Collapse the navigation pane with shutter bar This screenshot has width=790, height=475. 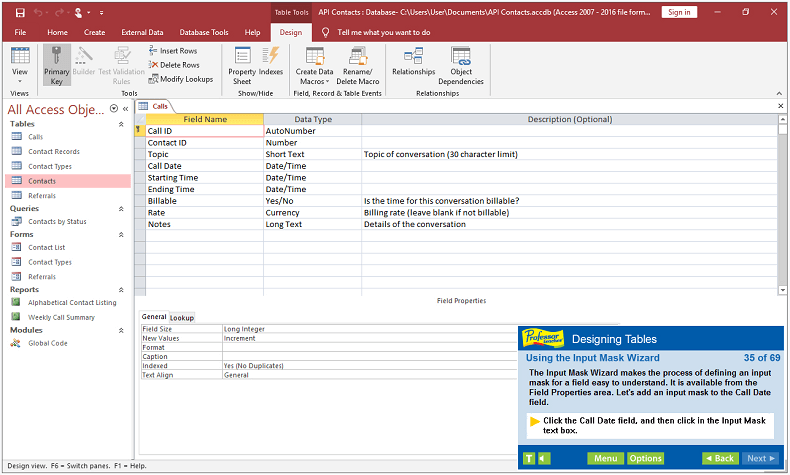click(x=125, y=109)
